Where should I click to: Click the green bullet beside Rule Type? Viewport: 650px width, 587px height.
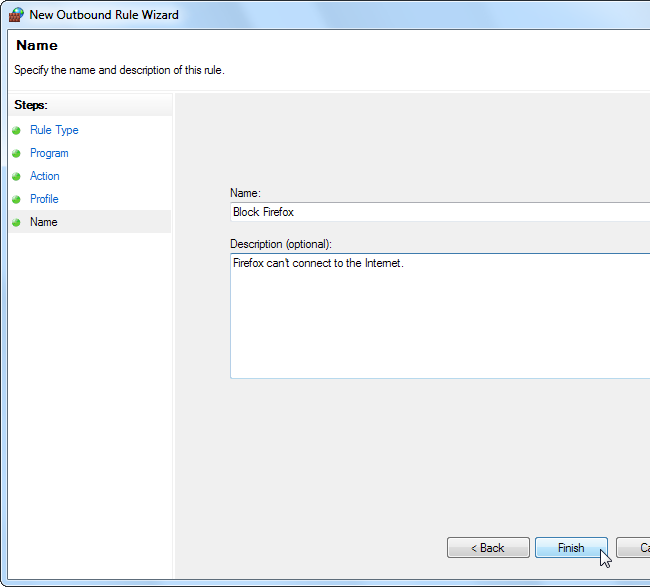click(x=16, y=130)
